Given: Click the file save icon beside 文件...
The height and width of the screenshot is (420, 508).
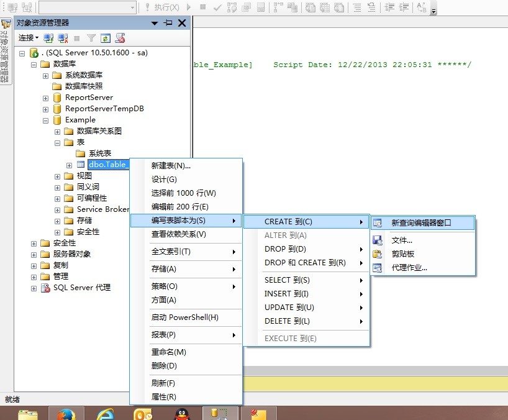Looking at the screenshot, I should tap(378, 240).
